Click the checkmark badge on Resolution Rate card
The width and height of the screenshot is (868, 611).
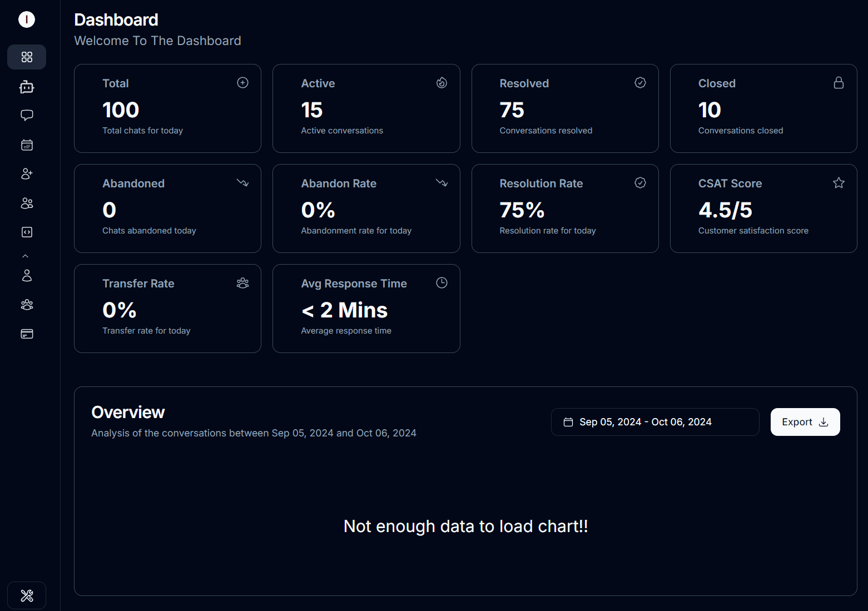[x=640, y=182]
